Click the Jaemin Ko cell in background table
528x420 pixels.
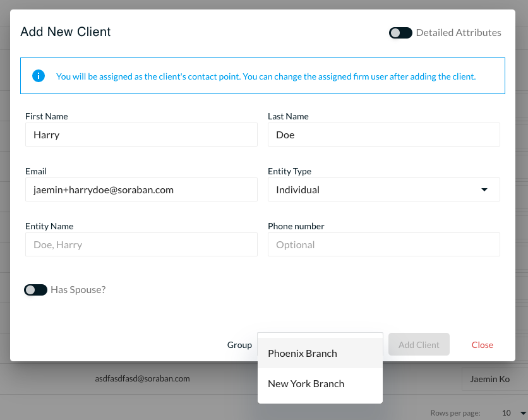(489, 379)
